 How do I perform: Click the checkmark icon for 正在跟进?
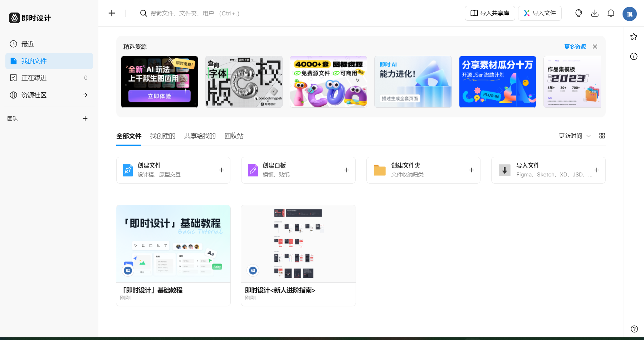[x=13, y=78]
